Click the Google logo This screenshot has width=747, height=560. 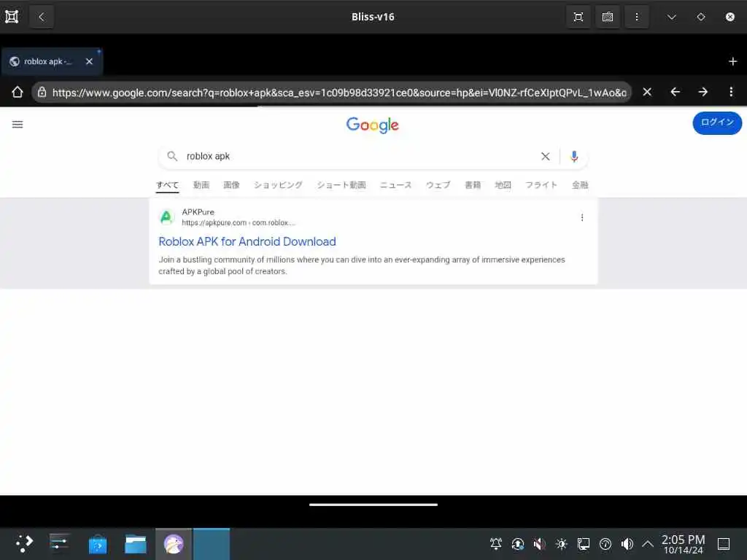[373, 125]
